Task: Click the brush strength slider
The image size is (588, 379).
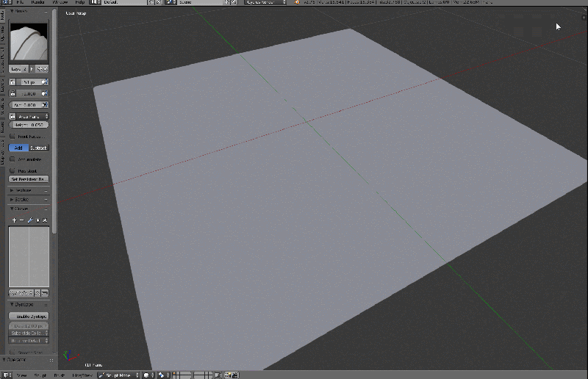Action: click(x=29, y=93)
